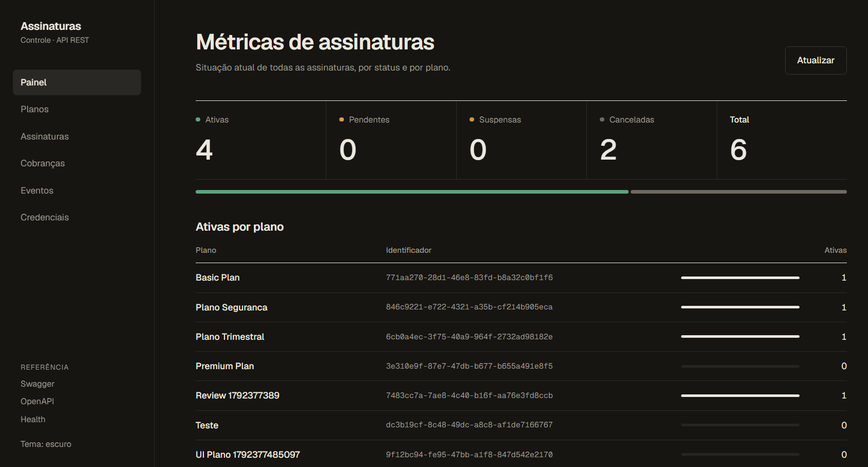
Task: Click the Pendentes metric card
Action: tap(391, 140)
